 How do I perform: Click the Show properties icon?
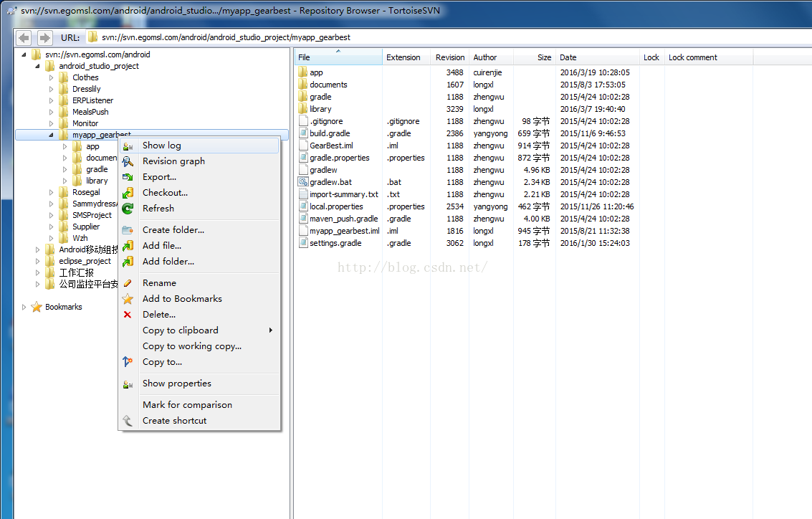click(128, 384)
